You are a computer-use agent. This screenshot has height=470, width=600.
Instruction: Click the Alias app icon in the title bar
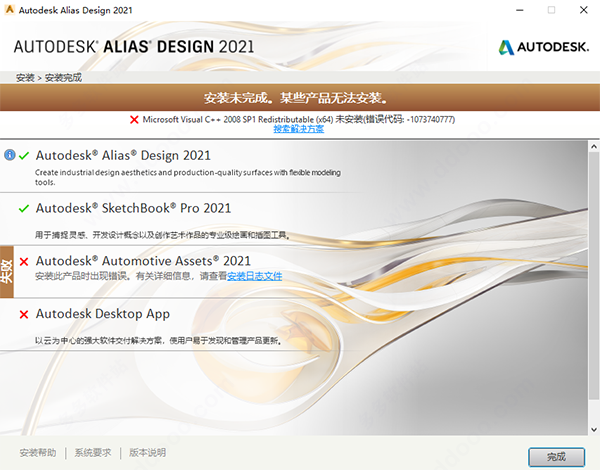point(10,10)
